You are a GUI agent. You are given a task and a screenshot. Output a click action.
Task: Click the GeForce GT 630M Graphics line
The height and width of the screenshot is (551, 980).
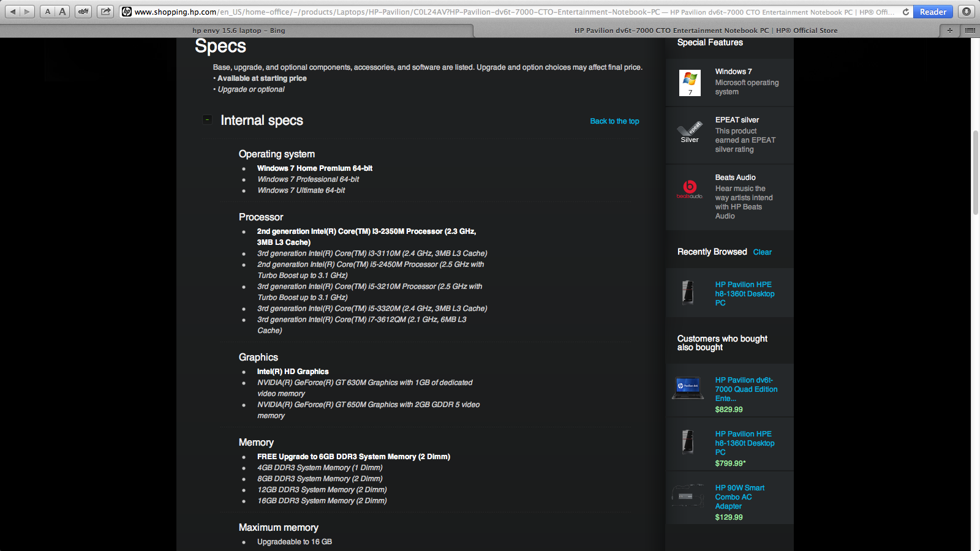(365, 388)
